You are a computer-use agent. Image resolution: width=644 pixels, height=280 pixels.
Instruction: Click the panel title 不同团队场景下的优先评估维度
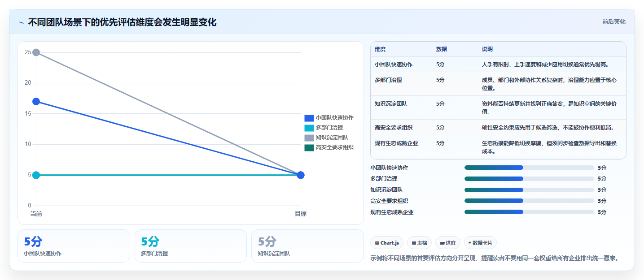click(122, 22)
